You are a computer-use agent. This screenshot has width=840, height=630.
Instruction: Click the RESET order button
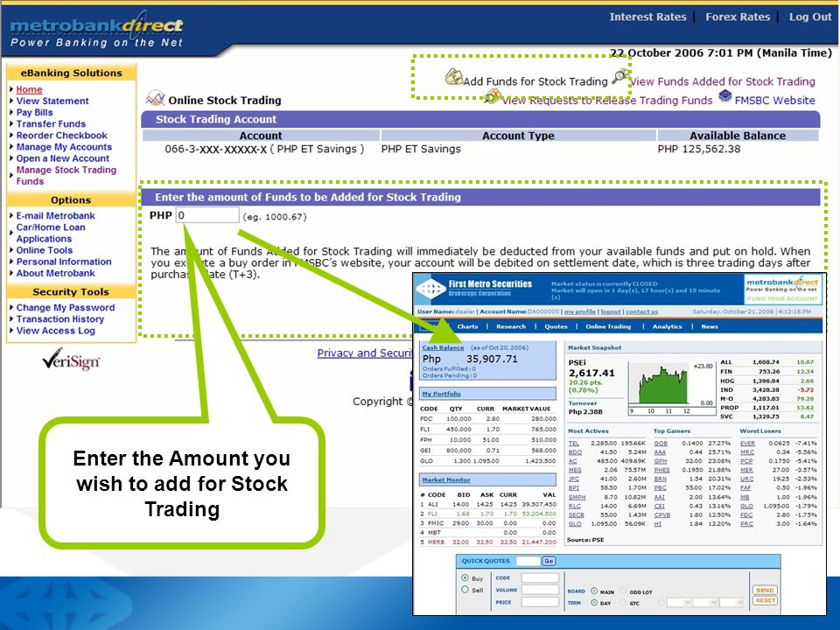(x=765, y=600)
